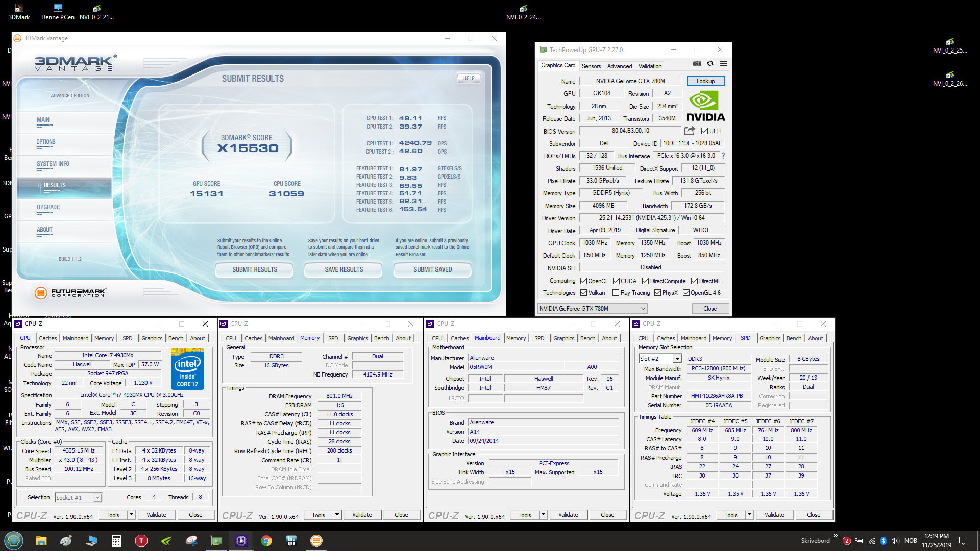The height and width of the screenshot is (551, 980).
Task: Click BIOS Version export share icon
Action: pyautogui.click(x=690, y=131)
